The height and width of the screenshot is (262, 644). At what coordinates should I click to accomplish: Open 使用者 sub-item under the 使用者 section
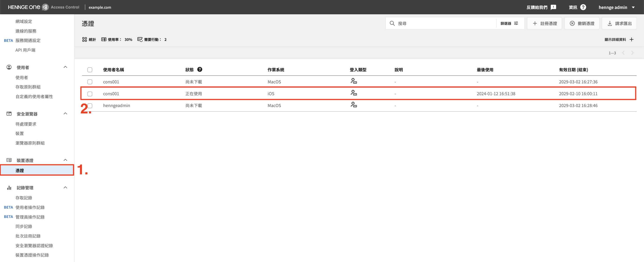(22, 78)
